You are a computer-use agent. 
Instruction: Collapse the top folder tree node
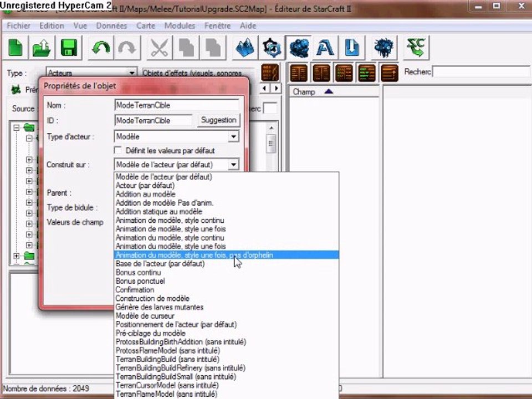pos(16,128)
